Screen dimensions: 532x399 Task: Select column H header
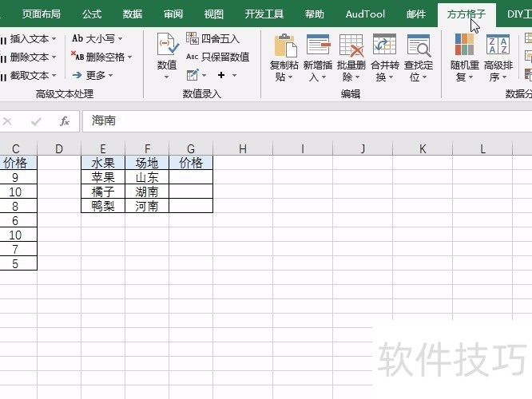pos(243,148)
